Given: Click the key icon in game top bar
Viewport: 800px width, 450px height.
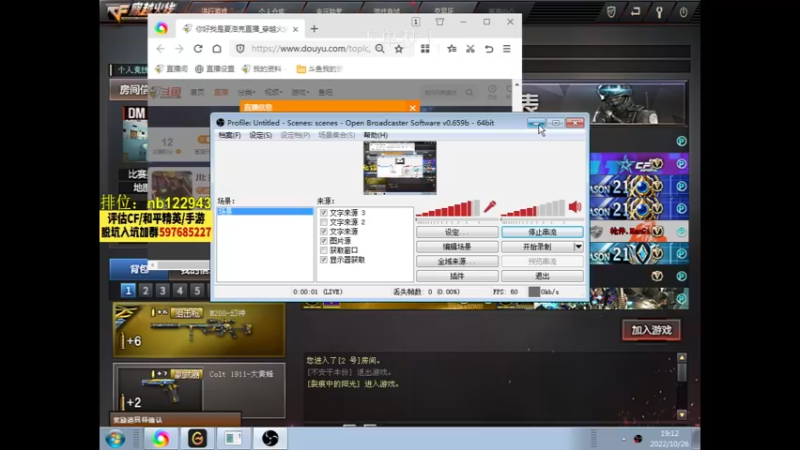Looking at the screenshot, I should coord(659,12).
